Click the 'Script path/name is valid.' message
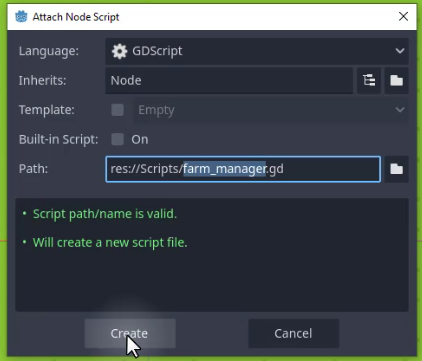This screenshot has height=361, width=422. 105,214
